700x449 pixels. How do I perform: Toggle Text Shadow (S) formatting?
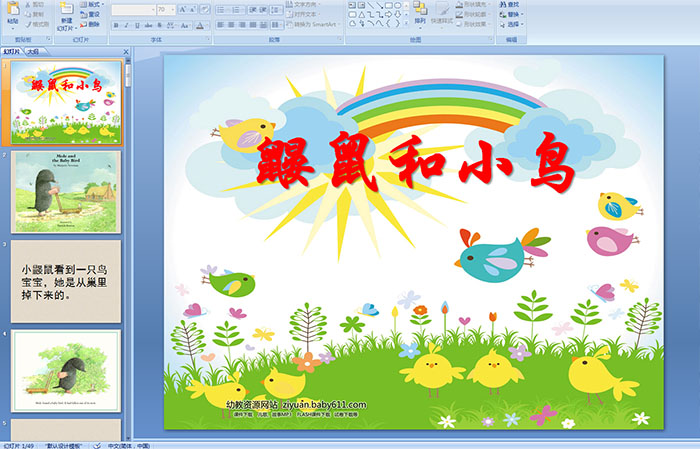(159, 25)
